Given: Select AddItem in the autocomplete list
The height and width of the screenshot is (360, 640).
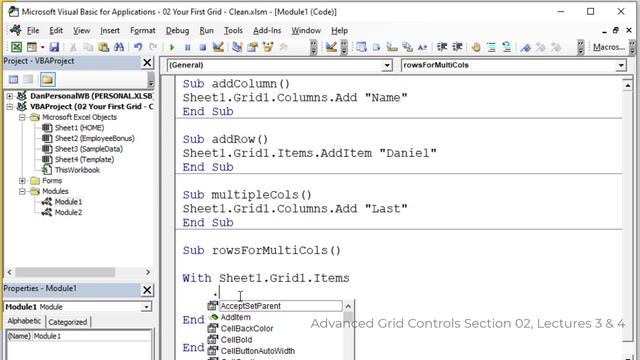Looking at the screenshot, I should pos(236,317).
